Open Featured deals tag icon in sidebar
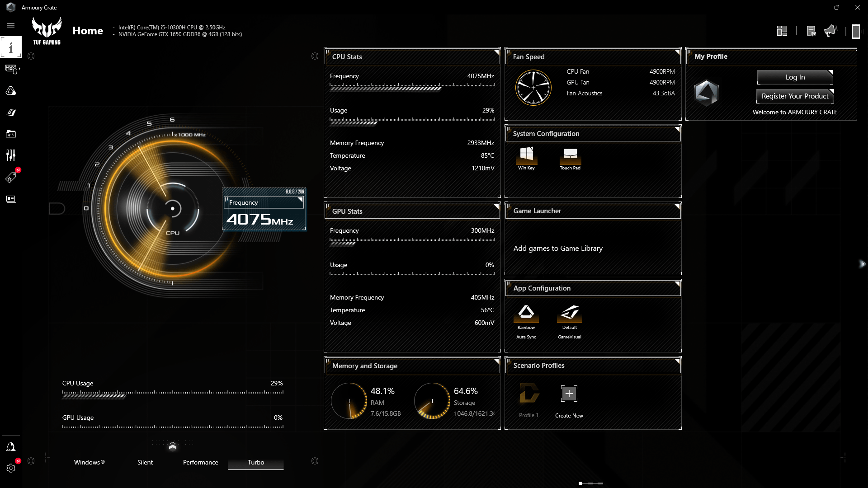 11,177
